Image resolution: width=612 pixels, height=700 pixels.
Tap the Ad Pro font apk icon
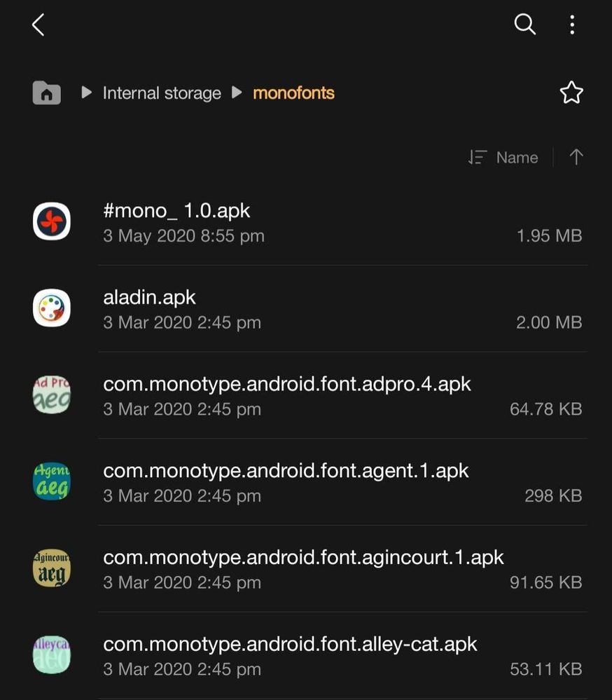[52, 394]
